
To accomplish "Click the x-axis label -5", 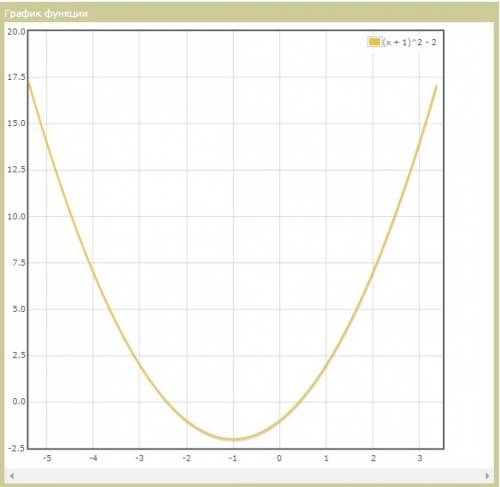I will pyautogui.click(x=47, y=458).
